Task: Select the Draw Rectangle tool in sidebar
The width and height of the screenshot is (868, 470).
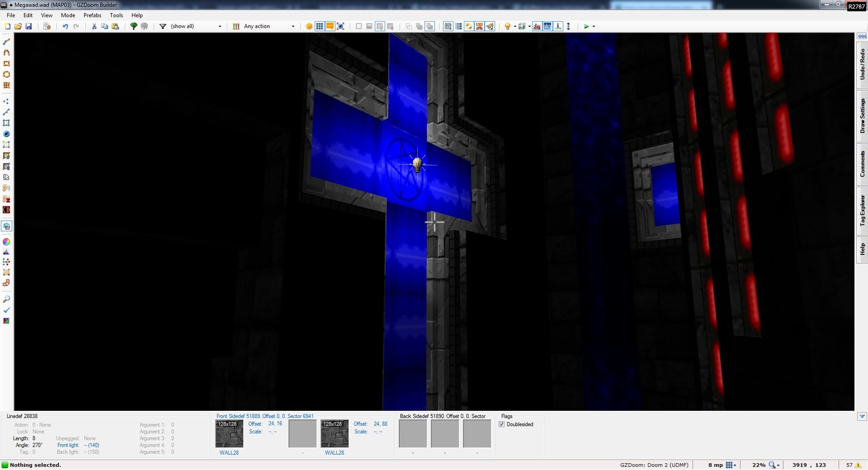Action: (x=7, y=63)
